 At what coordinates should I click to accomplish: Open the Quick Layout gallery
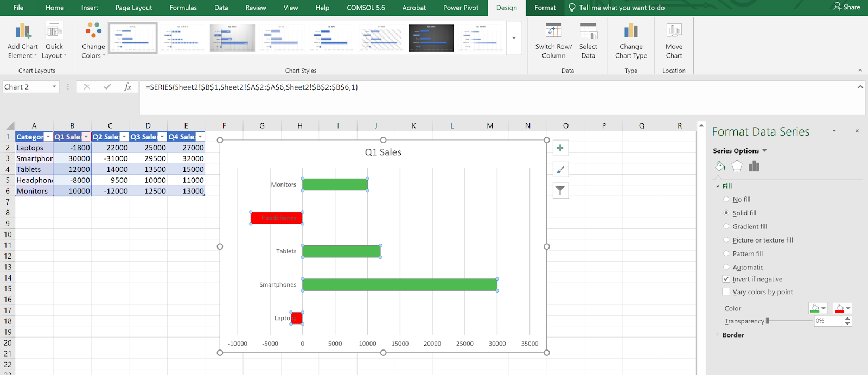pyautogui.click(x=54, y=41)
